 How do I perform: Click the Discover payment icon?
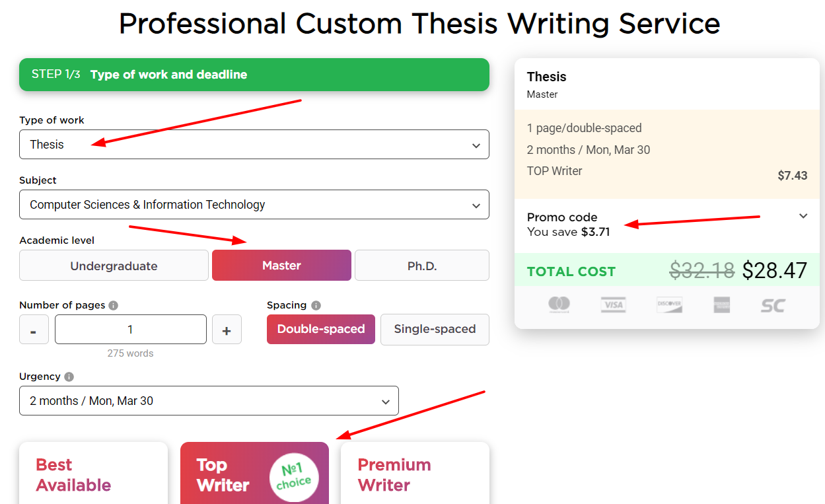(x=669, y=305)
